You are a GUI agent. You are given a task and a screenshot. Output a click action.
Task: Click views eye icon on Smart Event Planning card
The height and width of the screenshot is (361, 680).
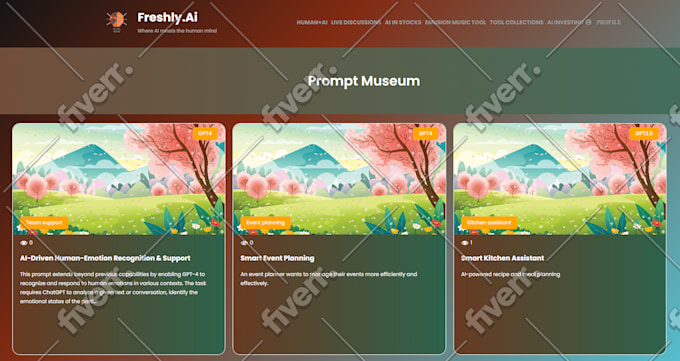(244, 243)
